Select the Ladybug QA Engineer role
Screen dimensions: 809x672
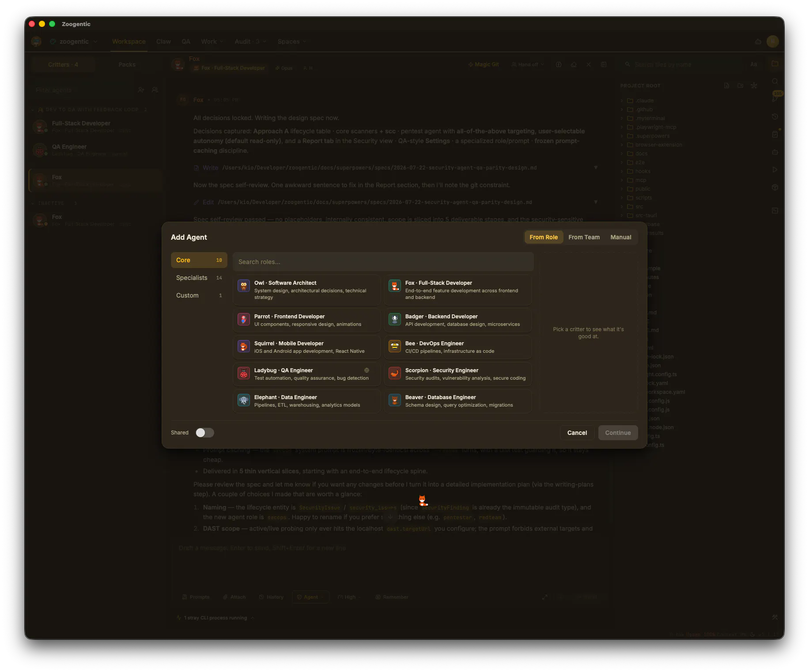(x=306, y=374)
